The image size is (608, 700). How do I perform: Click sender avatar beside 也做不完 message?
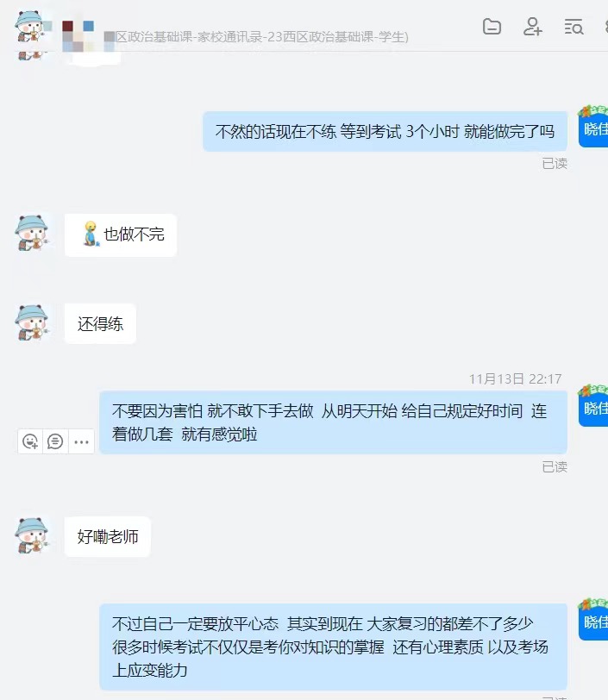tap(32, 233)
